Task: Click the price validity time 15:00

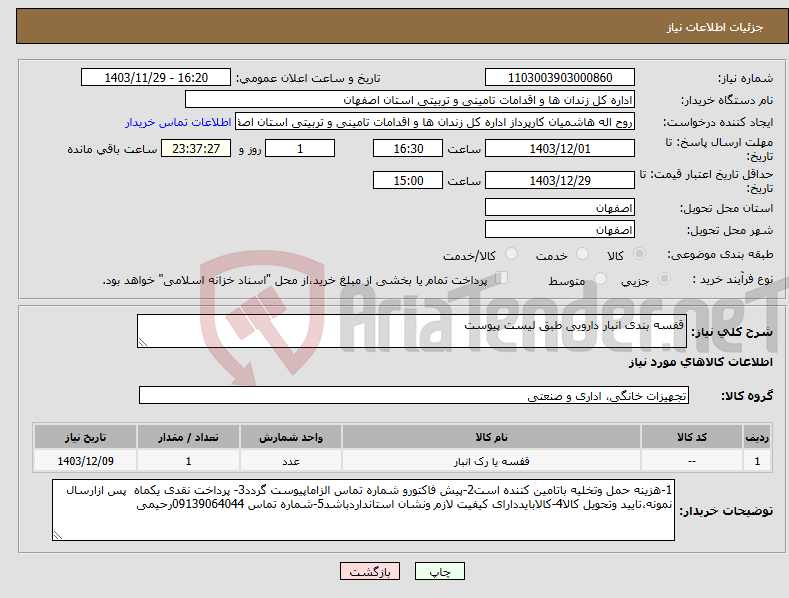Action: [408, 180]
